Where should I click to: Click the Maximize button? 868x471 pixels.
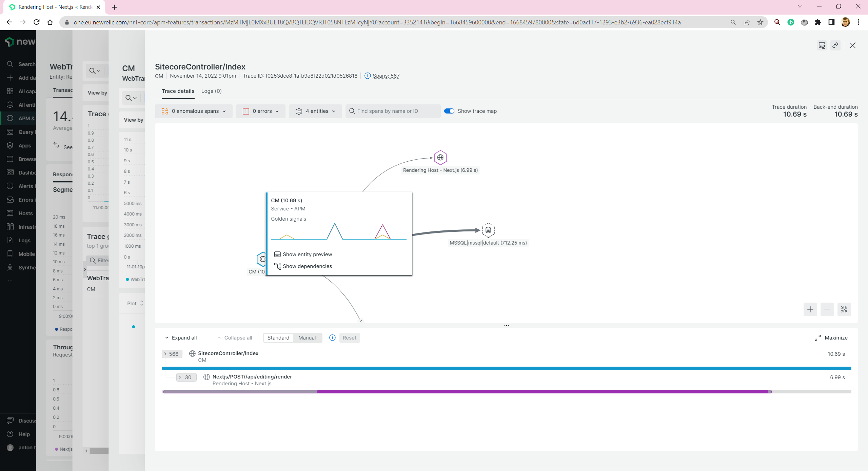[x=831, y=338]
